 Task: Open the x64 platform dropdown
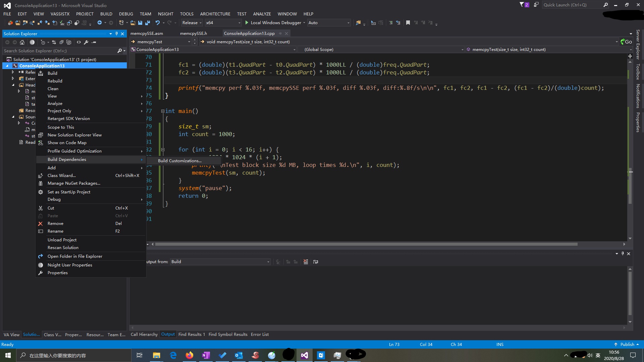click(223, 23)
